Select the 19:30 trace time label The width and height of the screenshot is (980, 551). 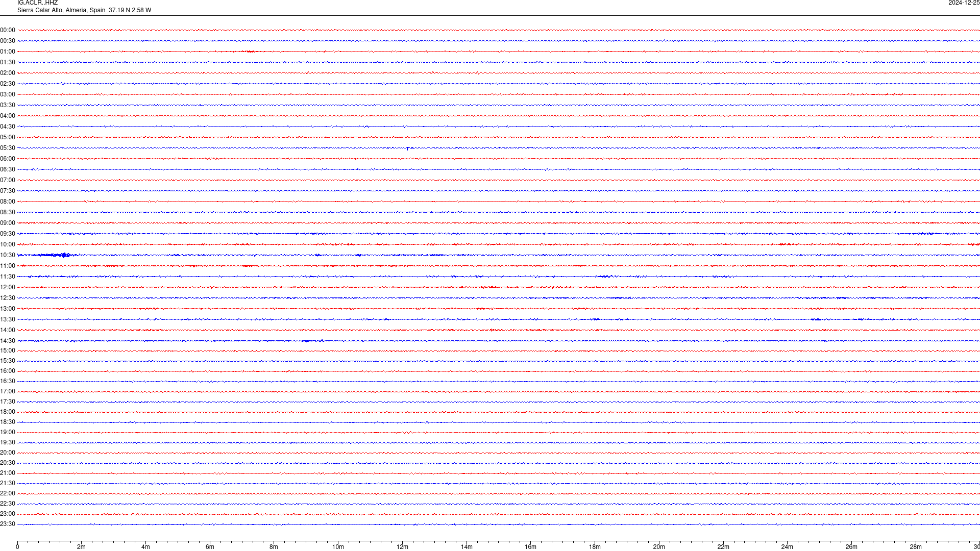point(8,442)
